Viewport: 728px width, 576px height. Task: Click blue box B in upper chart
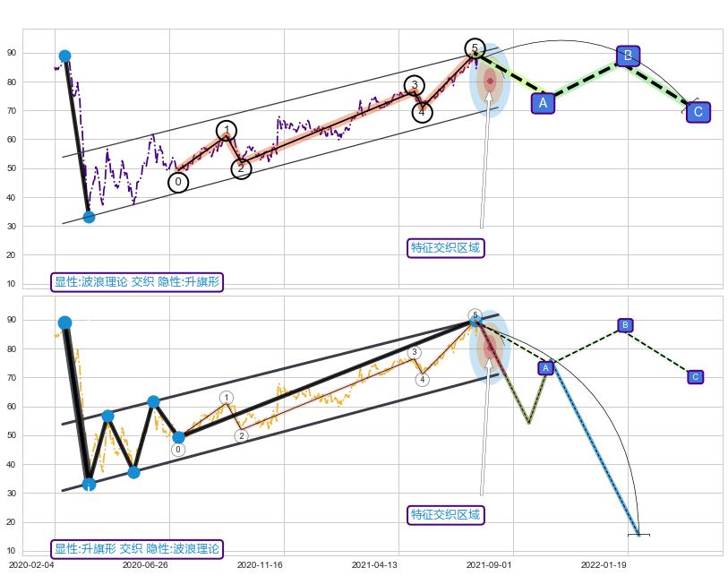(628, 56)
